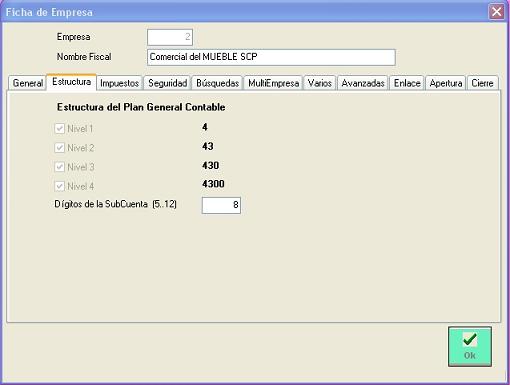The height and width of the screenshot is (385, 510).
Task: Open the Búsquedas tab
Action: (217, 83)
